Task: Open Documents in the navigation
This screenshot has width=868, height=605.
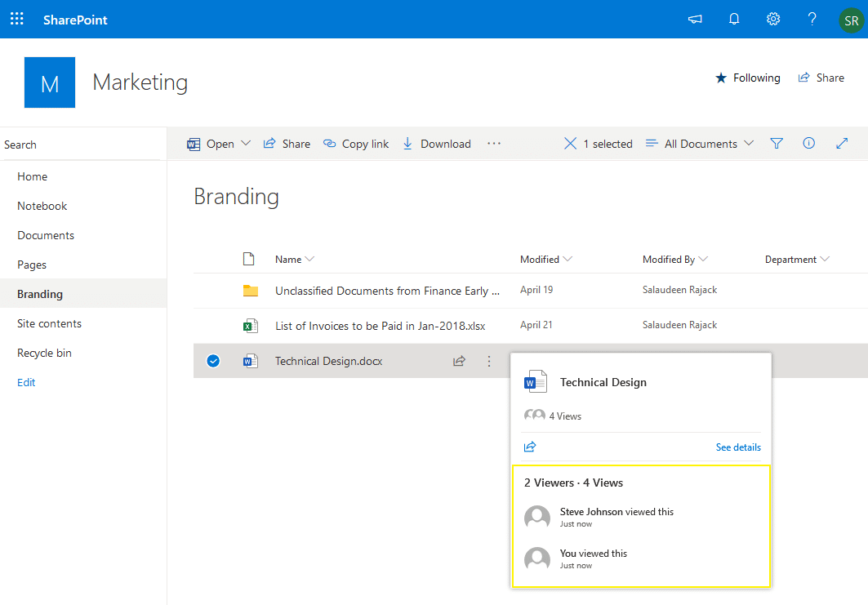Action: (x=46, y=235)
